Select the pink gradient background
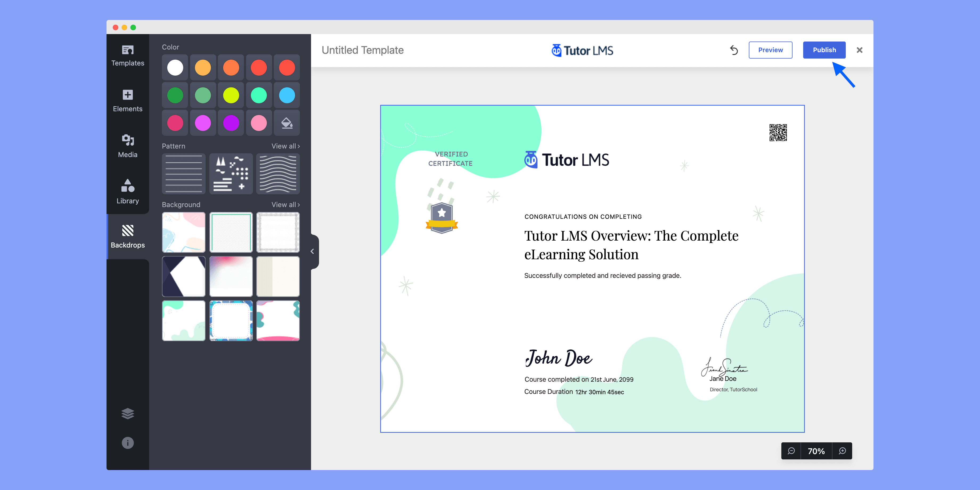980x490 pixels. tap(231, 276)
